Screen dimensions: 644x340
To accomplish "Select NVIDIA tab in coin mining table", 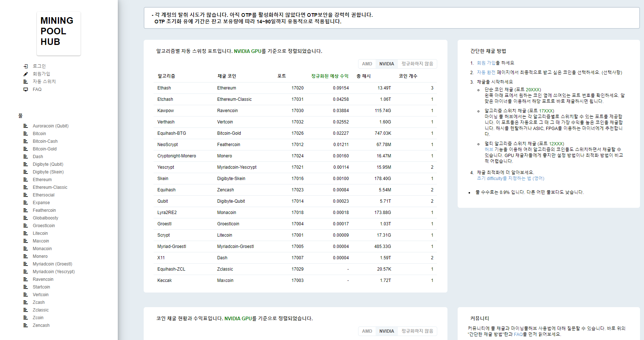I will 387,331.
